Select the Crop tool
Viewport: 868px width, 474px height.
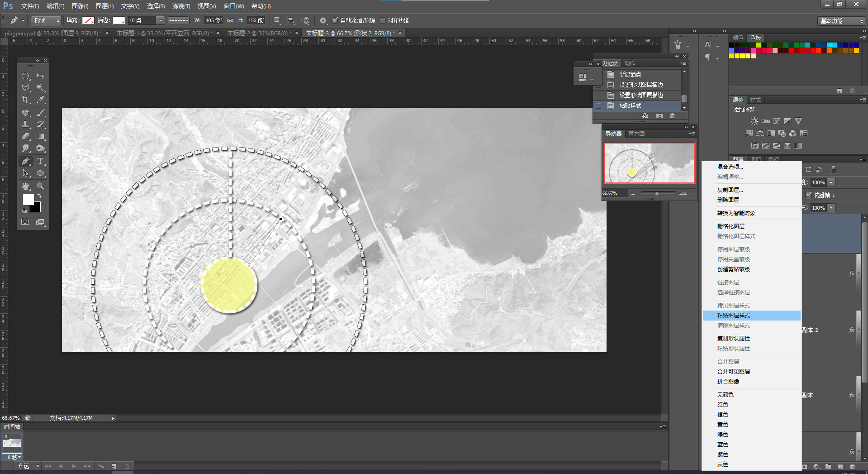[x=26, y=100]
